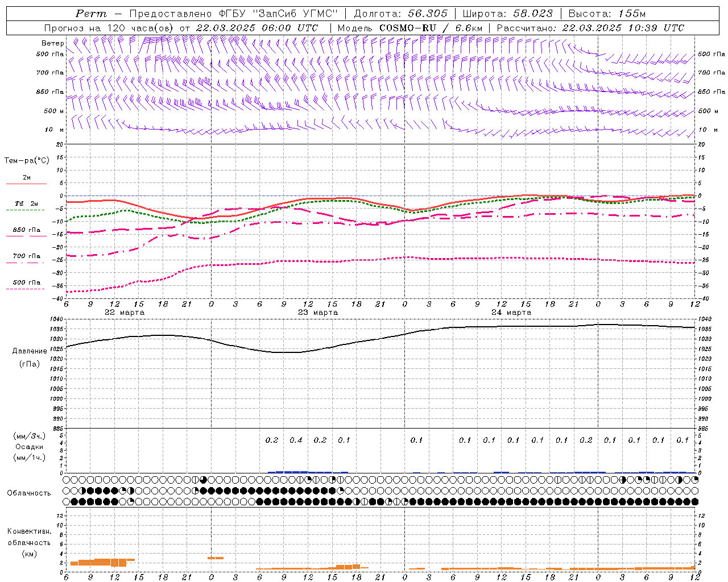Click the "Ветер" wind panel label
Image resolution: width=728 pixels, height=582 pixels.
click(52, 43)
